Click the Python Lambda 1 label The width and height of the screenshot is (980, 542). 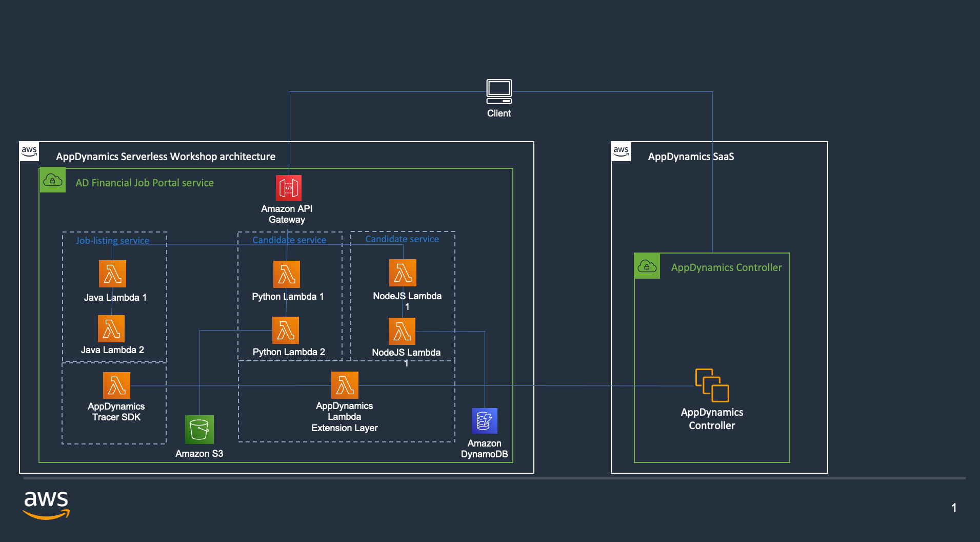tap(288, 297)
